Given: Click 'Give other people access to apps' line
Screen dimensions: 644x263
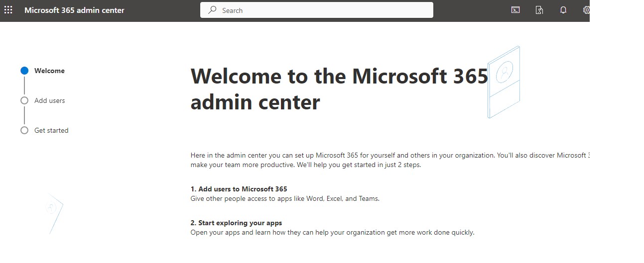Looking at the screenshot, I should coord(285,198).
